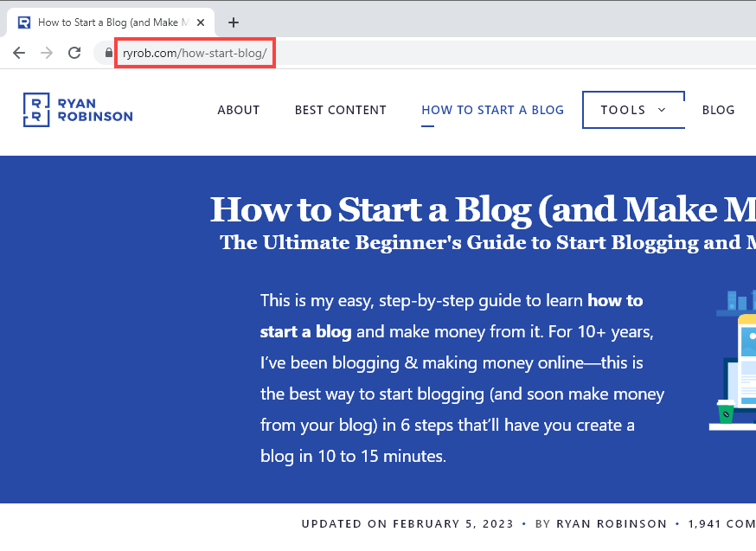Screen dimensions: 756x551
Task: Click the browser forward arrow
Action: 46,53
